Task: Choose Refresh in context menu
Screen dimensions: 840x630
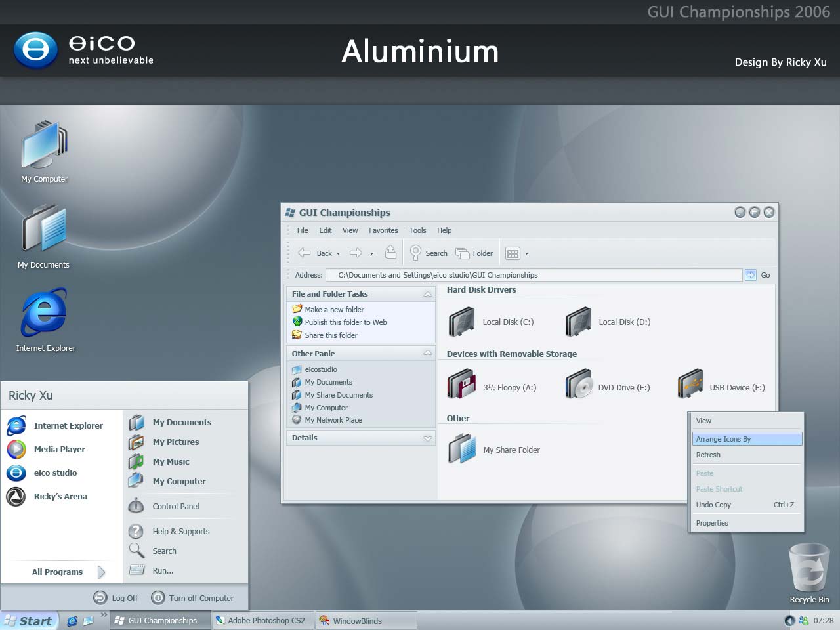Action: point(747,455)
